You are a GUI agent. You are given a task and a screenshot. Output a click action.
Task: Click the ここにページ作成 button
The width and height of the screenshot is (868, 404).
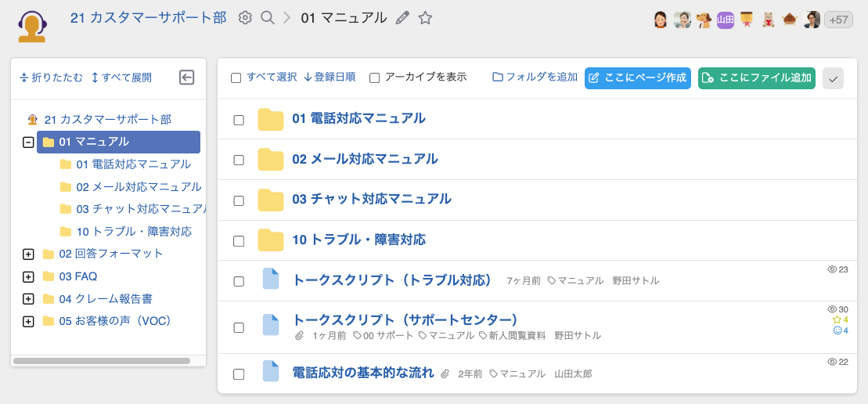tap(637, 78)
